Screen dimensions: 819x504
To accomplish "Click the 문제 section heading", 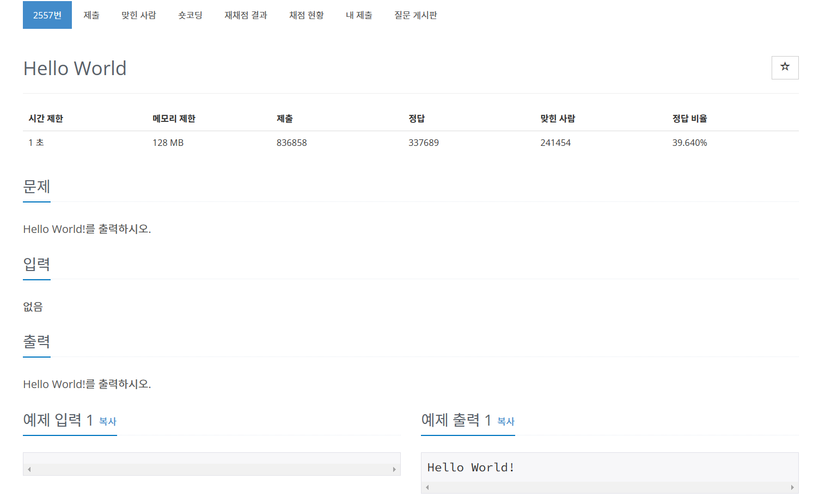I will point(36,187).
